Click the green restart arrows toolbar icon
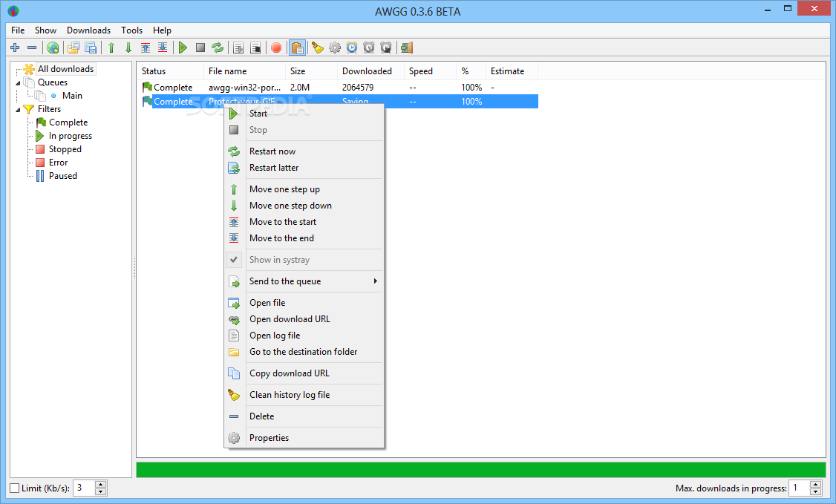This screenshot has height=504, width=836. [218, 48]
